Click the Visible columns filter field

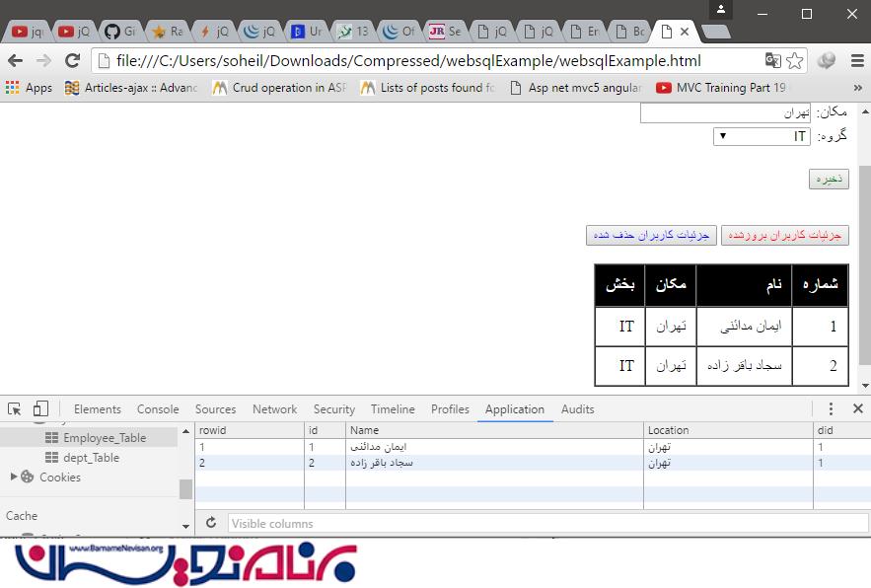pos(547,524)
